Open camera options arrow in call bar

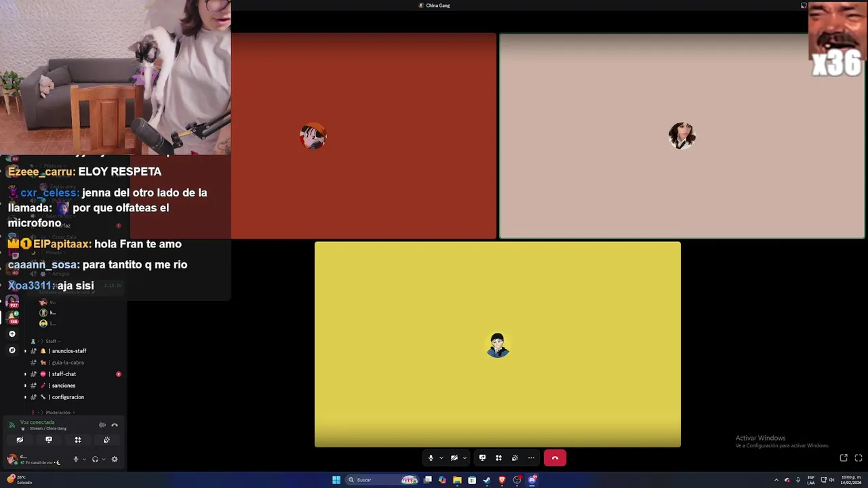click(x=465, y=458)
